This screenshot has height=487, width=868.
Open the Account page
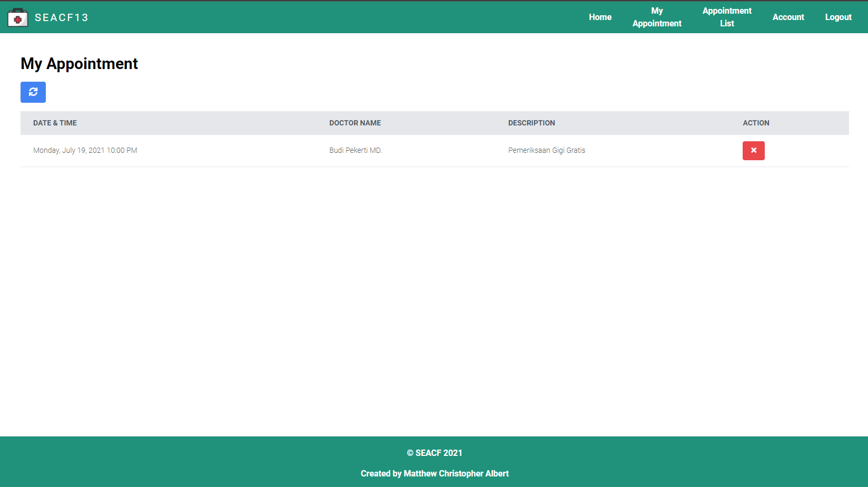coord(788,17)
